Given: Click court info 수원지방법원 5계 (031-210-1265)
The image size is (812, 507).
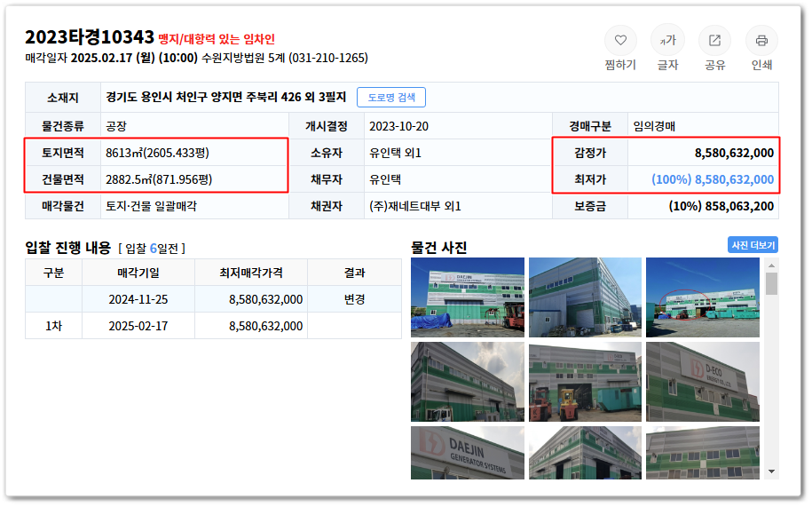Looking at the screenshot, I should click(285, 58).
